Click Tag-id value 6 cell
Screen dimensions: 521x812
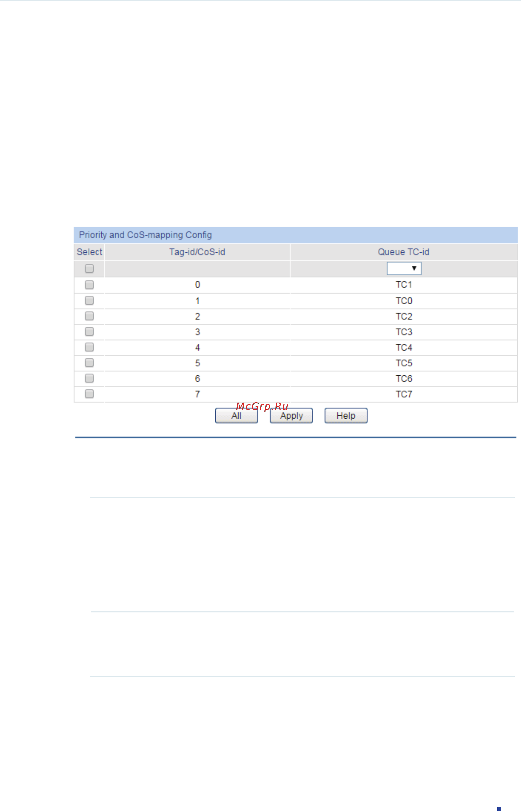point(198,379)
